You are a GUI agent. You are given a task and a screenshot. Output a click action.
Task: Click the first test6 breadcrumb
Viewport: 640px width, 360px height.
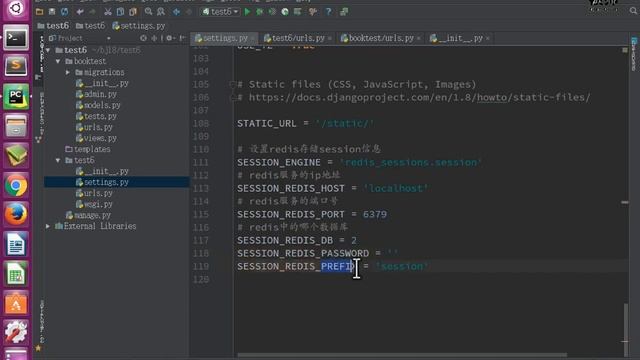(53, 26)
